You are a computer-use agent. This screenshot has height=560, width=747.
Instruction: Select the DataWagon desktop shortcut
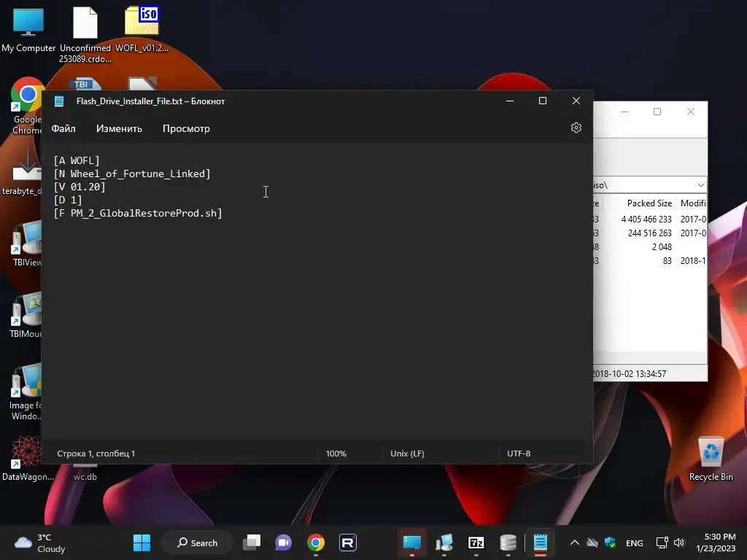tap(28, 458)
